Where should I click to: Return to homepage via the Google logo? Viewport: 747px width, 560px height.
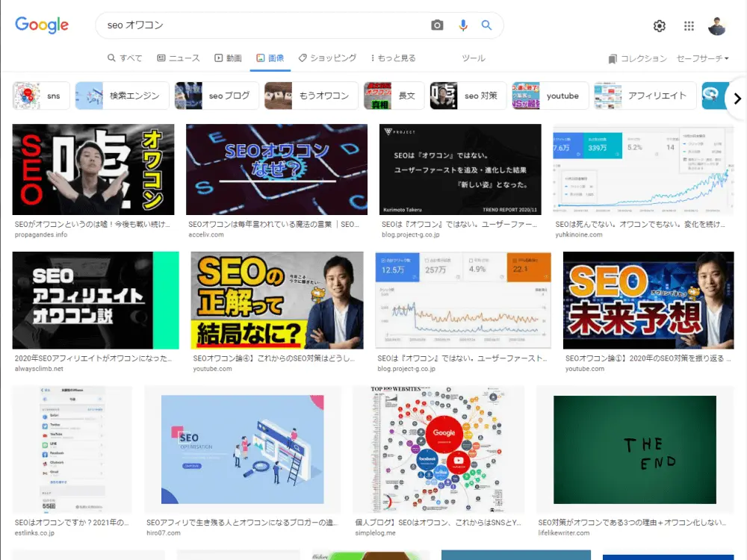41,25
